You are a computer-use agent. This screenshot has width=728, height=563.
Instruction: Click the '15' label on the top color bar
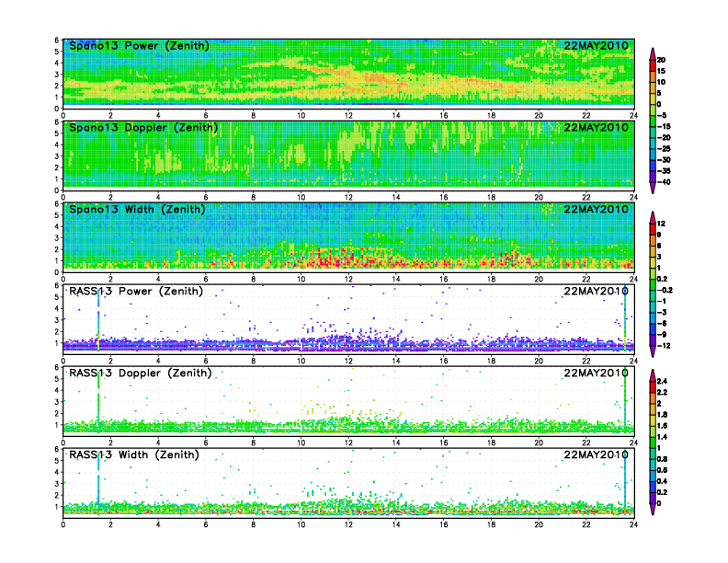pos(661,71)
